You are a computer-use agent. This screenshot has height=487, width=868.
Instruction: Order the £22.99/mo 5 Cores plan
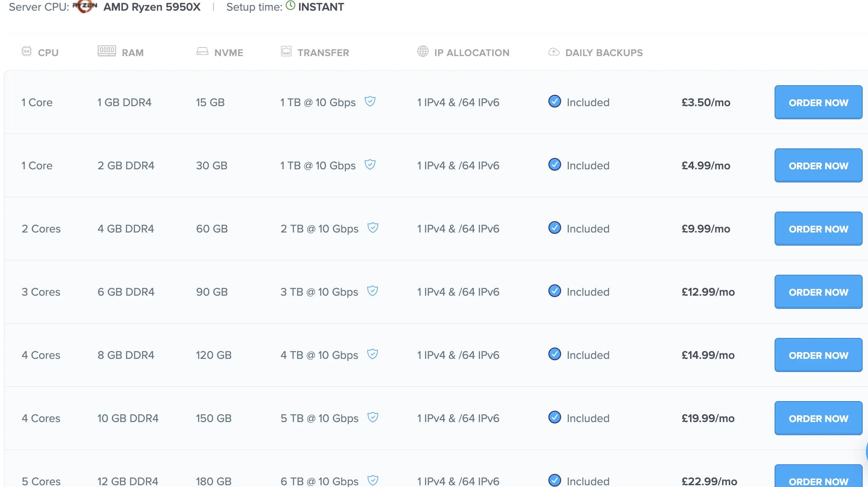pos(818,479)
